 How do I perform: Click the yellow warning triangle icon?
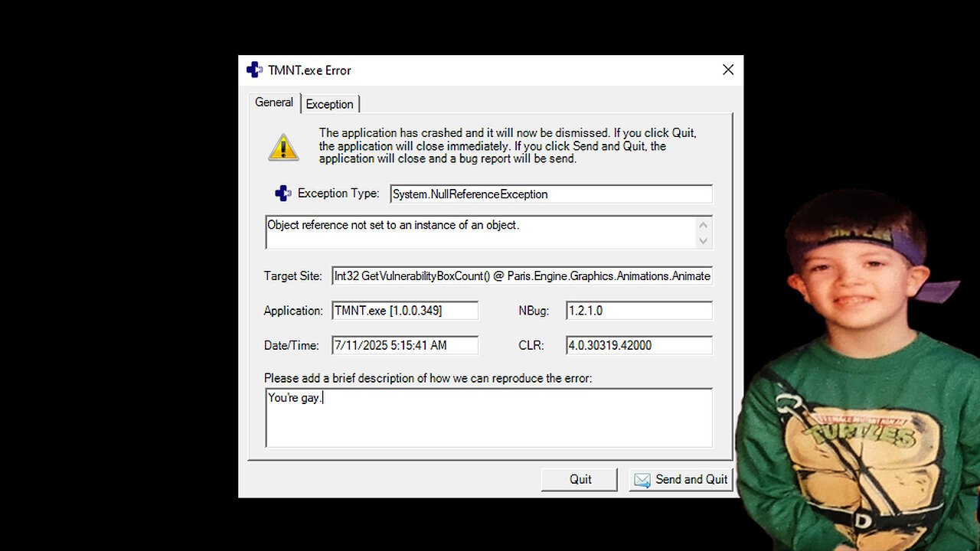tap(283, 146)
